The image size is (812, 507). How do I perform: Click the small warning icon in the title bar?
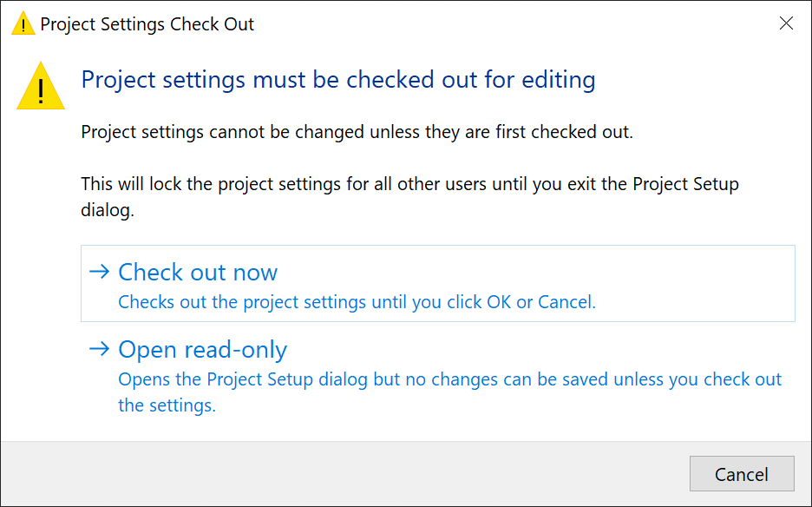(22, 23)
